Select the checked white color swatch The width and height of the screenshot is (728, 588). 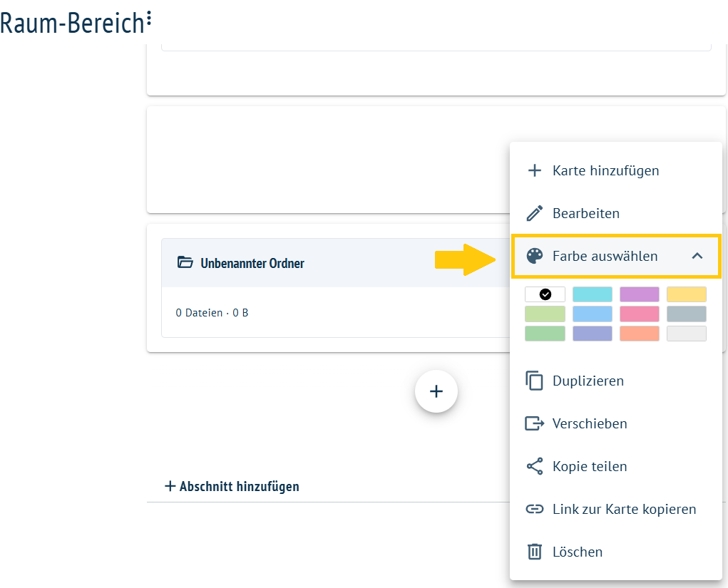545,294
